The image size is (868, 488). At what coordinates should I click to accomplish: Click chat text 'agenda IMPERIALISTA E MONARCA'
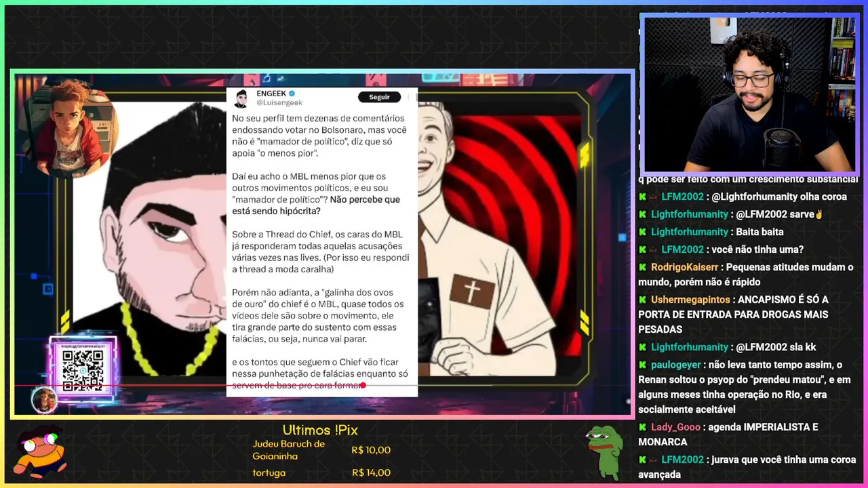click(728, 434)
